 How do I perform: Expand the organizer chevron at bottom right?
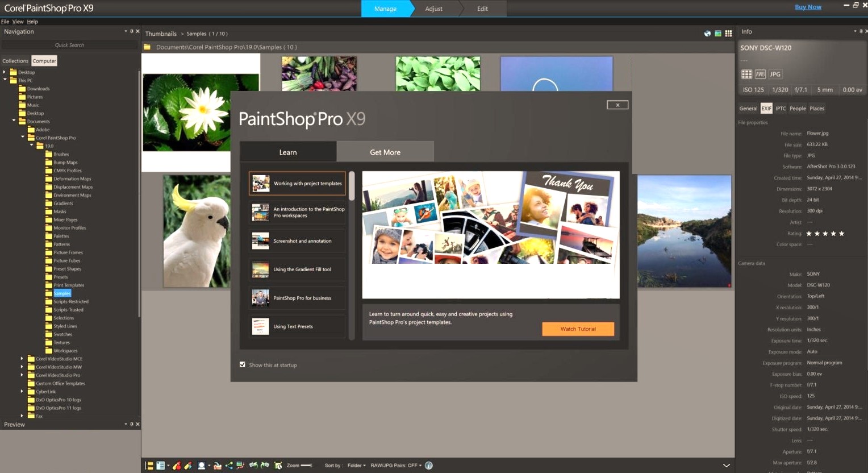pos(726,466)
